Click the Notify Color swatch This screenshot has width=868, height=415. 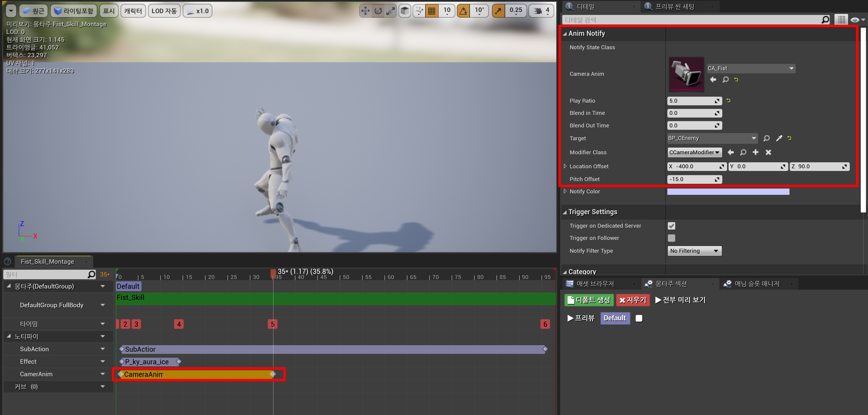point(728,192)
